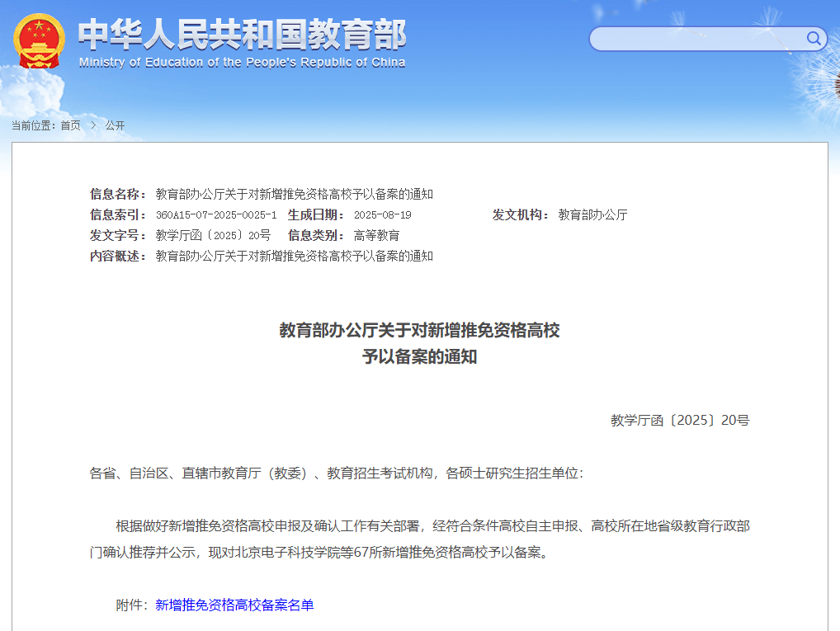Open the 首页 breadcrumb link
Image resolution: width=840 pixels, height=631 pixels.
click(70, 125)
